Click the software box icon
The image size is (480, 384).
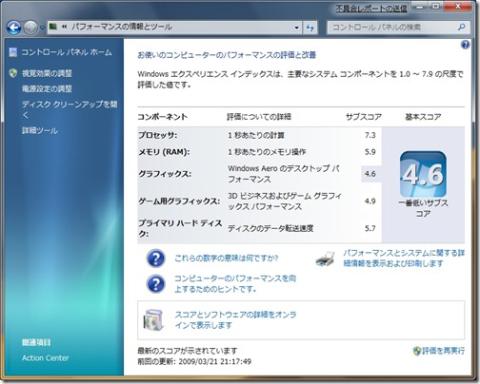(x=154, y=320)
